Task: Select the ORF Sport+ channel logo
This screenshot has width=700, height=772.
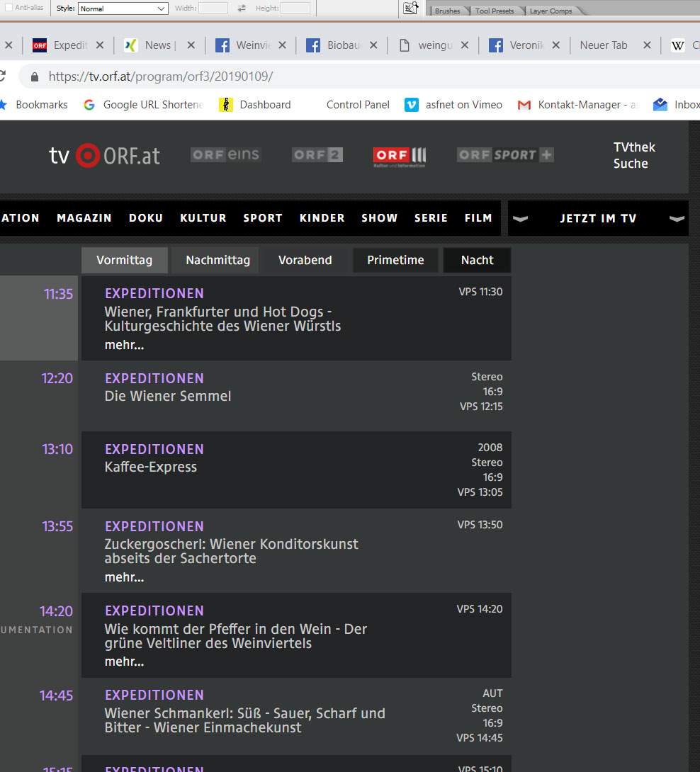Action: pyautogui.click(x=505, y=154)
